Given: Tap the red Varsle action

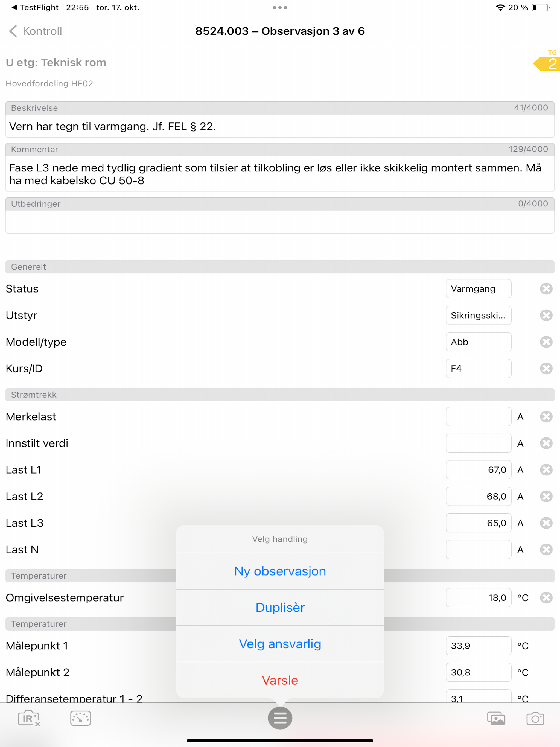Looking at the screenshot, I should point(280,680).
